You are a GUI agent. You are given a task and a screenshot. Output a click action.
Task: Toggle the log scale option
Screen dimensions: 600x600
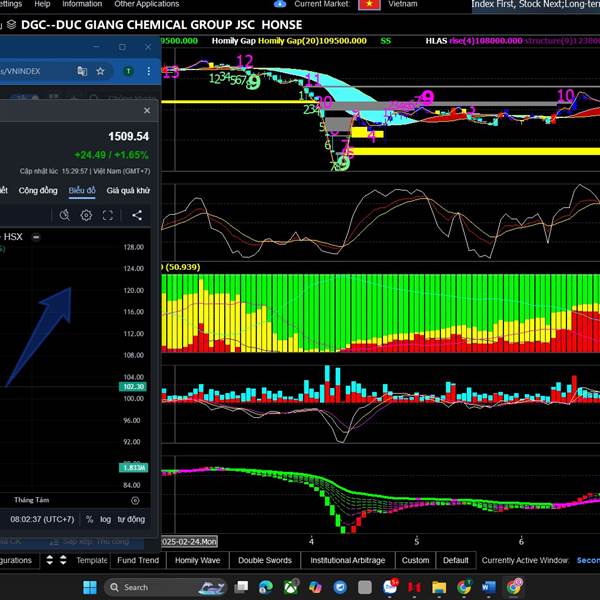pyautogui.click(x=106, y=519)
